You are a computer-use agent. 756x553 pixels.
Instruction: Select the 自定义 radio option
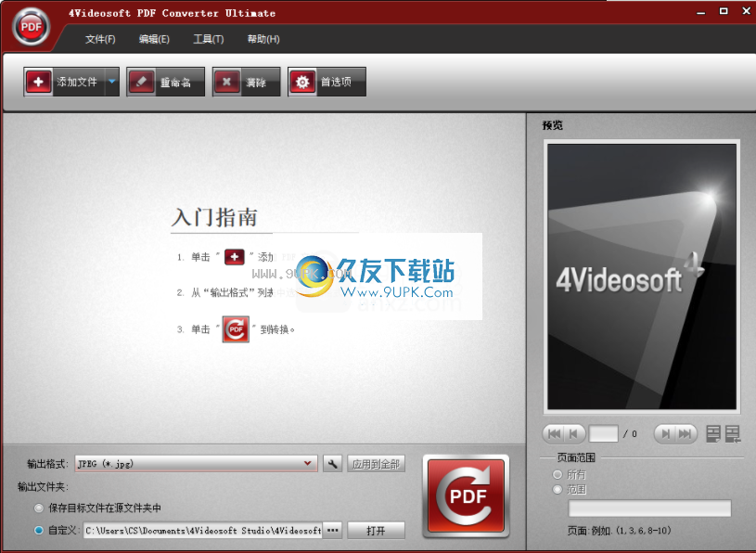pos(39,531)
